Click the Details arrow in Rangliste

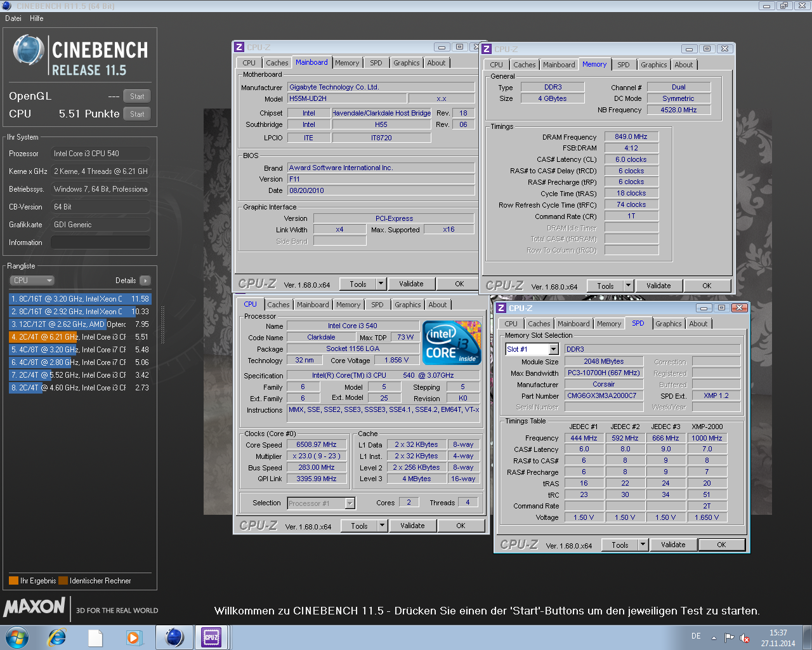[145, 281]
